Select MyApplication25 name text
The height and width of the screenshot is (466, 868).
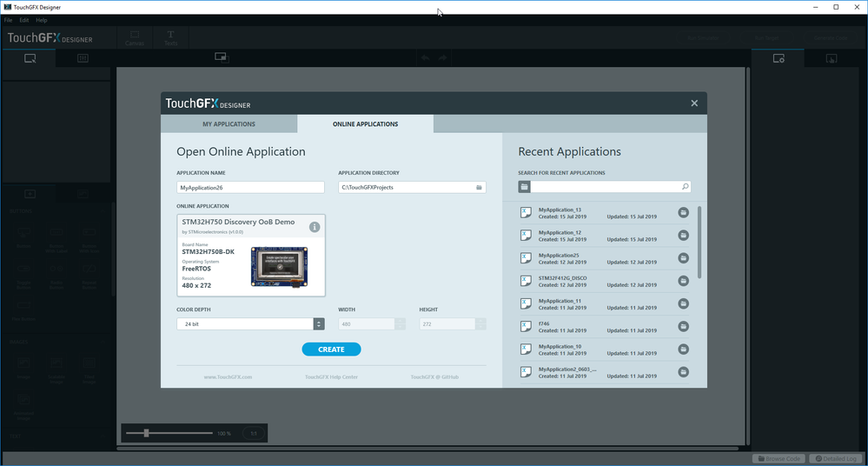(x=559, y=256)
